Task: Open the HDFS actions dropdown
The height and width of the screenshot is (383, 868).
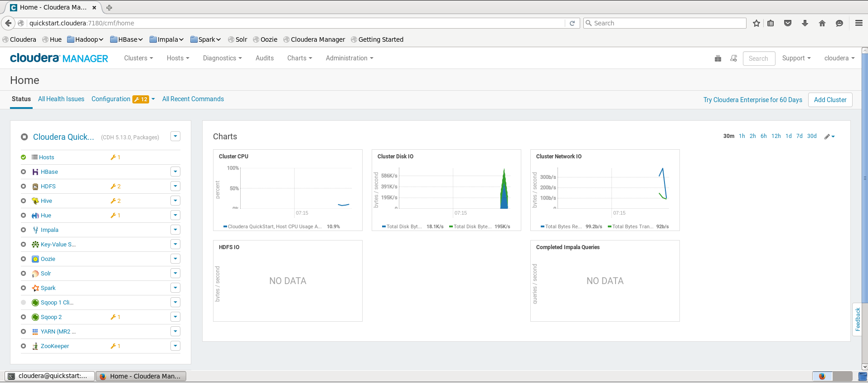Action: click(175, 186)
